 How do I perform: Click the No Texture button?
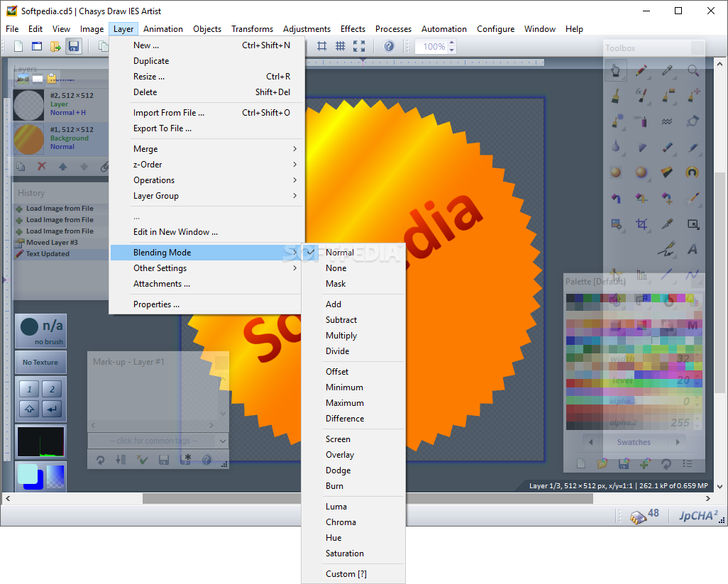[40, 362]
